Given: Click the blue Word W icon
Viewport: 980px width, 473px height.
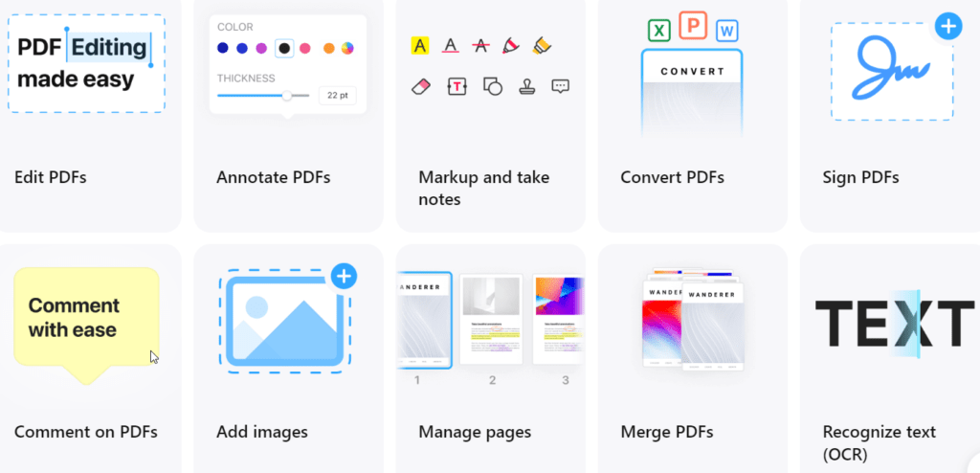Looking at the screenshot, I should tap(727, 30).
